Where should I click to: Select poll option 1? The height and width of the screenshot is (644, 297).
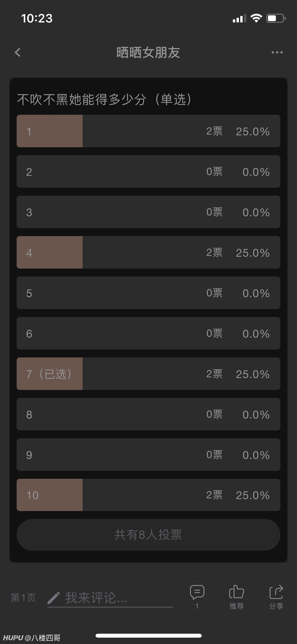[148, 131]
